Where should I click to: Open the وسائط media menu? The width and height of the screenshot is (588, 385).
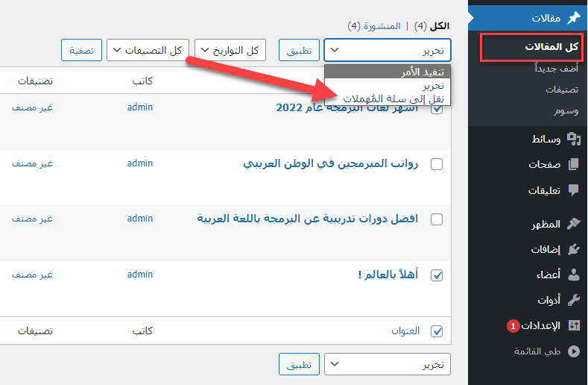tap(528, 139)
